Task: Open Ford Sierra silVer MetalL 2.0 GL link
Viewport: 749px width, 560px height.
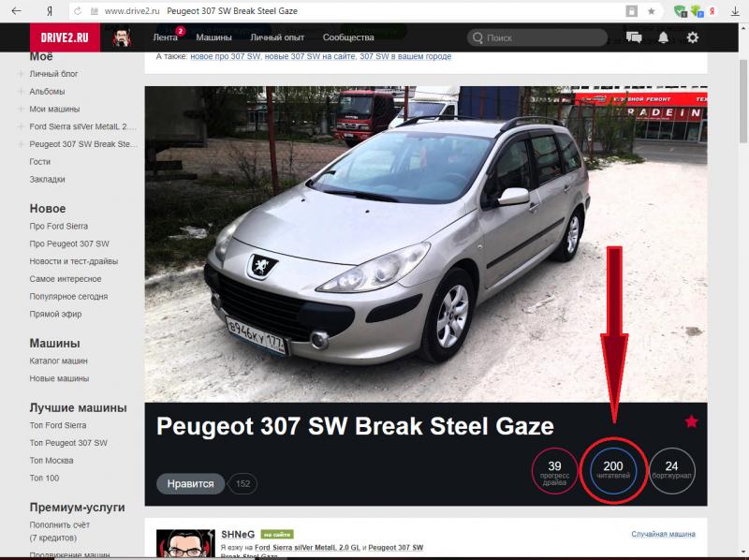Action: tap(307, 548)
